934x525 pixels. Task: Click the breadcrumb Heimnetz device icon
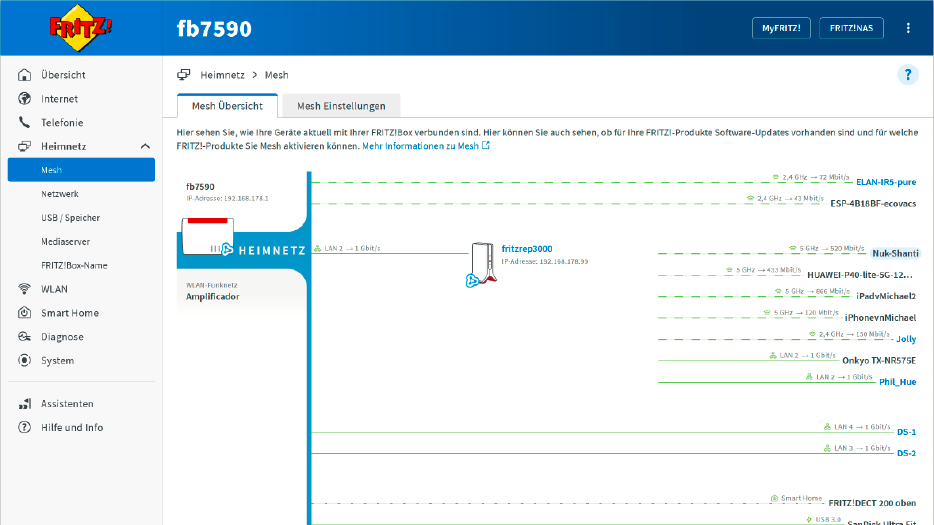tap(183, 74)
